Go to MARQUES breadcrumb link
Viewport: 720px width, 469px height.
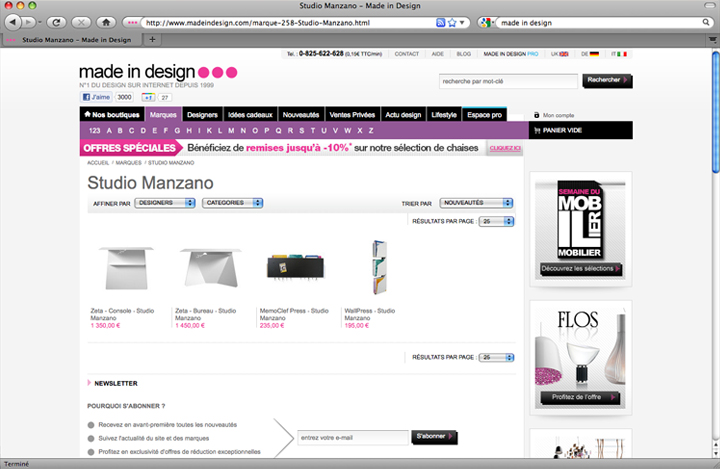point(129,163)
